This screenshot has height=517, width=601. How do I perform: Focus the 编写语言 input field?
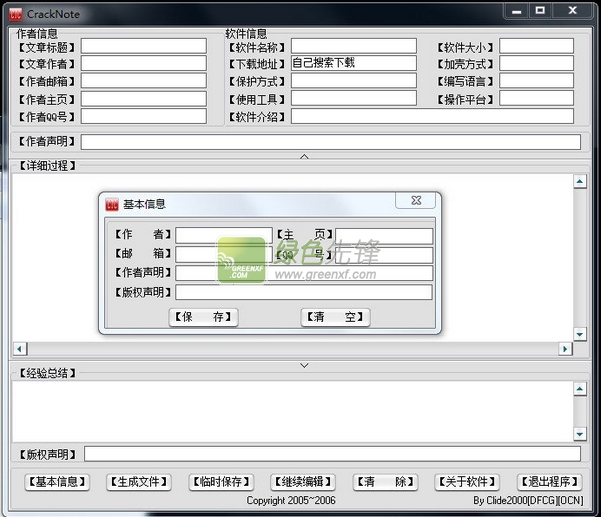tap(537, 81)
